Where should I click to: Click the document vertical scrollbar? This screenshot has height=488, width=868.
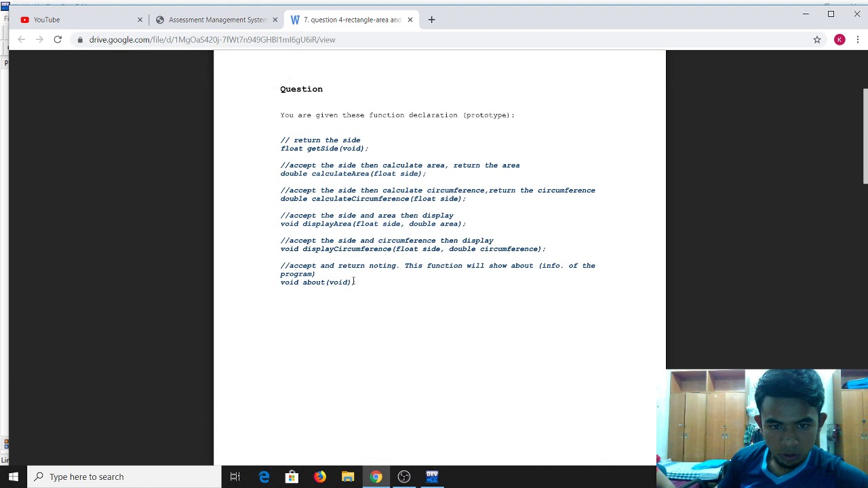(865, 136)
